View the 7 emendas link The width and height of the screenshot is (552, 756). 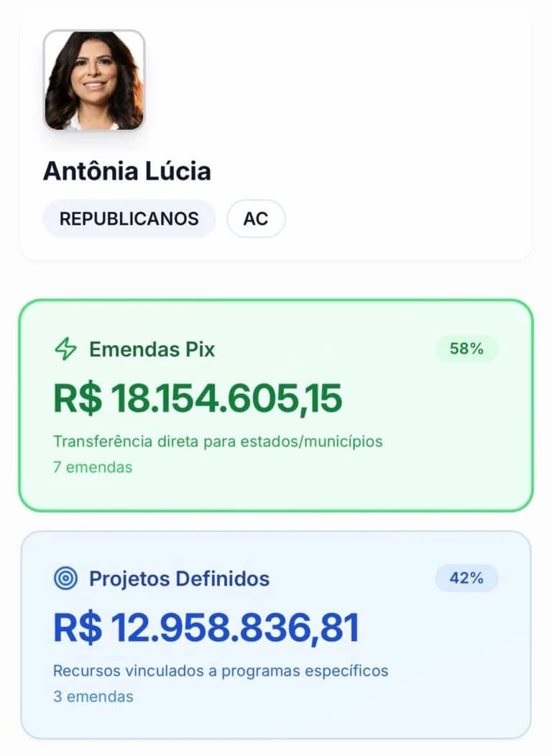tap(93, 467)
